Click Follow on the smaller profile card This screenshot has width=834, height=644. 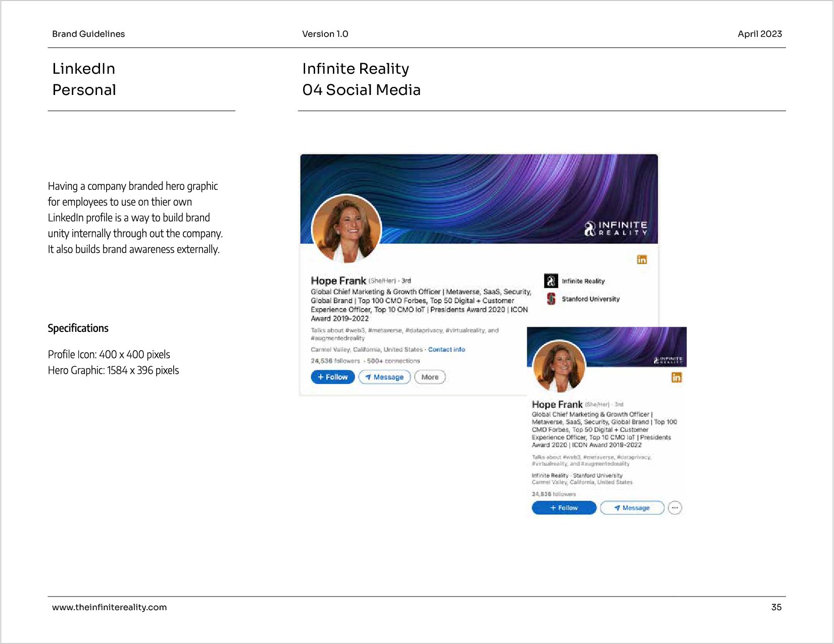coord(564,508)
